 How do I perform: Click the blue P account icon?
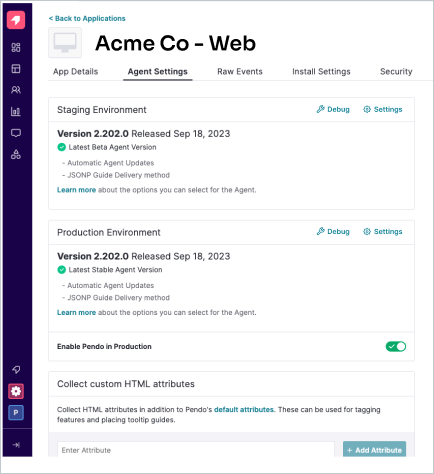[x=16, y=413]
